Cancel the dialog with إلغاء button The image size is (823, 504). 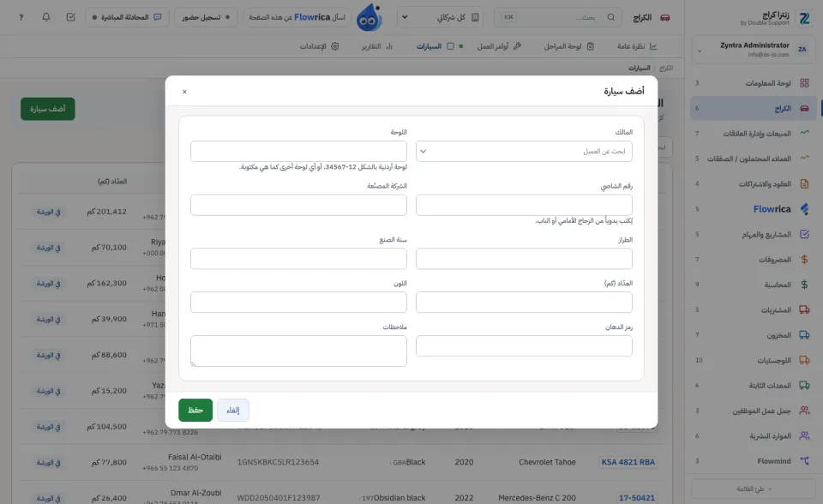point(233,410)
